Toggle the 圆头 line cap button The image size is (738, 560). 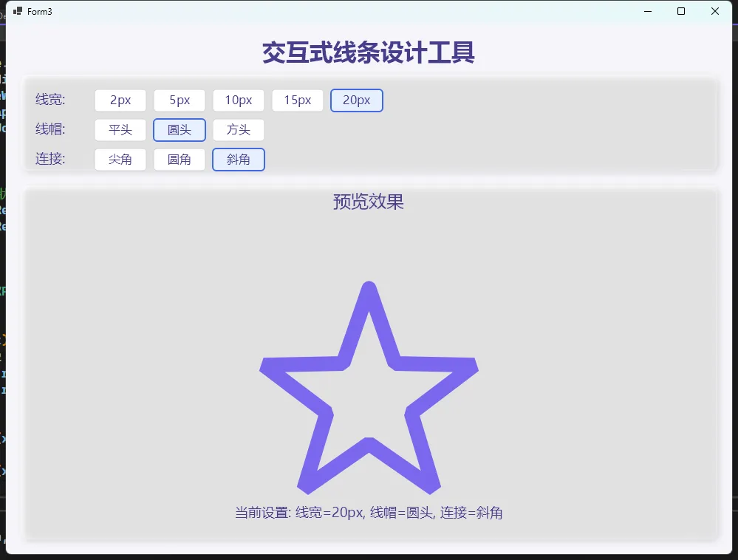(x=180, y=130)
